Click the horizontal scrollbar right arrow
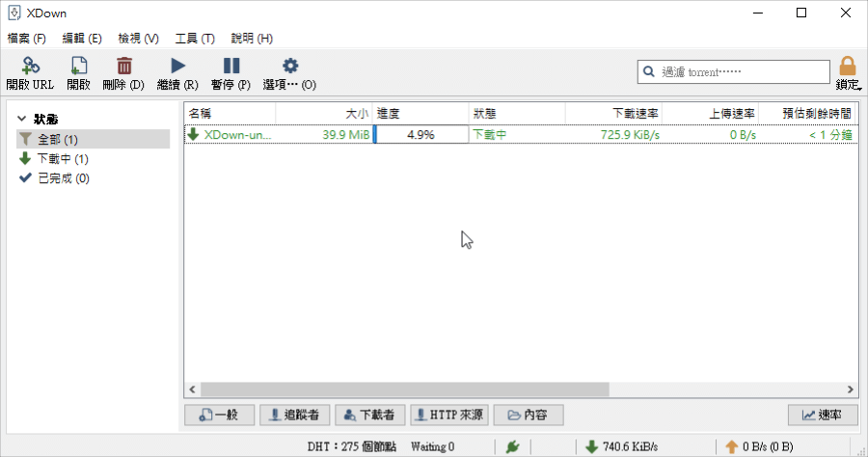This screenshot has width=868, height=457. [x=851, y=390]
